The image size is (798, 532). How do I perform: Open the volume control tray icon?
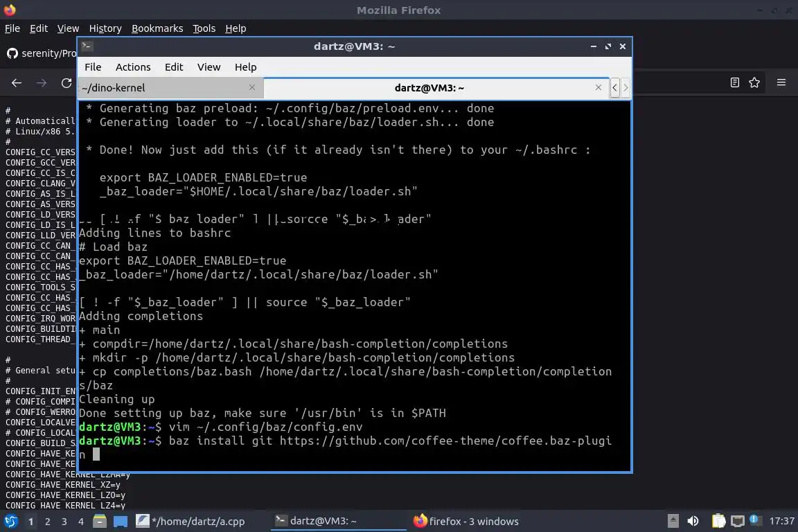(x=693, y=521)
